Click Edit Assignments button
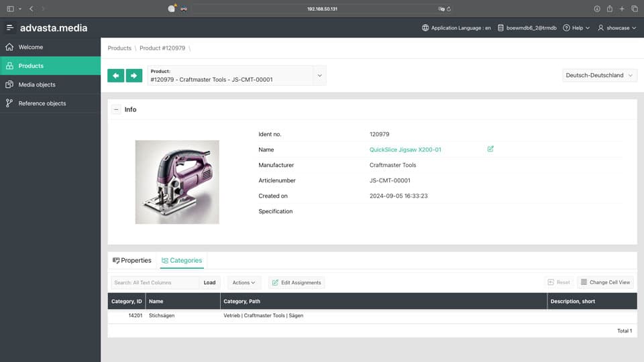644x362 pixels. pos(297,282)
